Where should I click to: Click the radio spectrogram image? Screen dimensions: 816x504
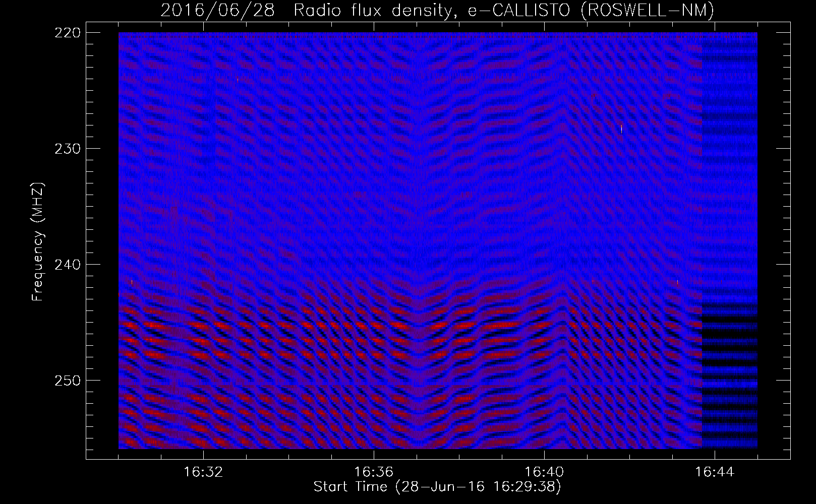438,240
